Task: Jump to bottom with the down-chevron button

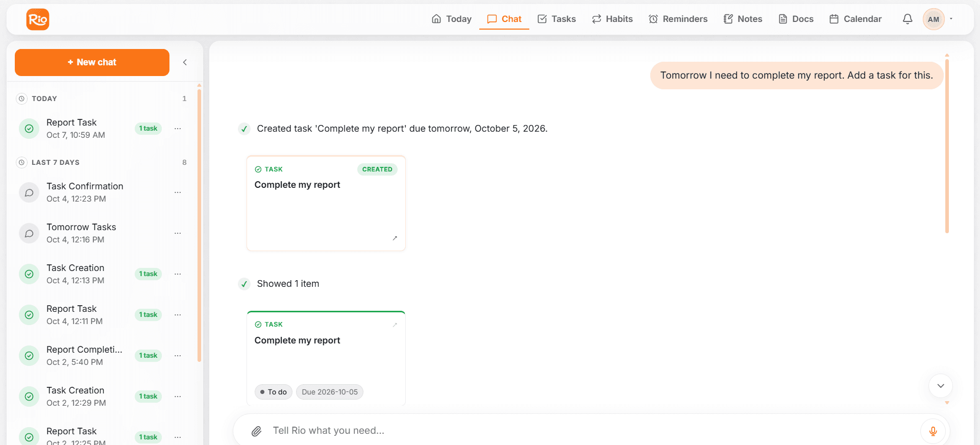Action: tap(941, 386)
